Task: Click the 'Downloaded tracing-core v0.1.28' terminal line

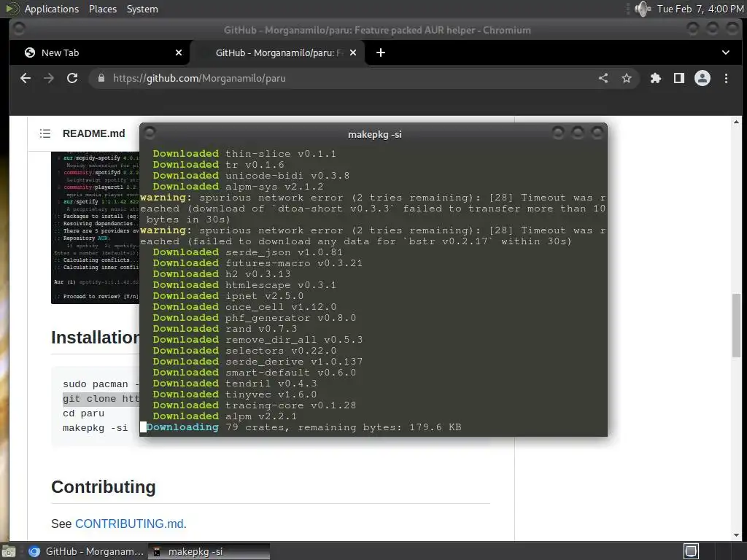Action: [x=255, y=405]
